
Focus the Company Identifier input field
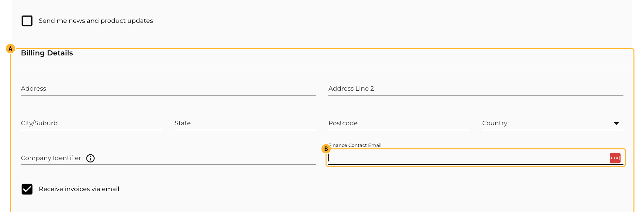pyautogui.click(x=168, y=158)
